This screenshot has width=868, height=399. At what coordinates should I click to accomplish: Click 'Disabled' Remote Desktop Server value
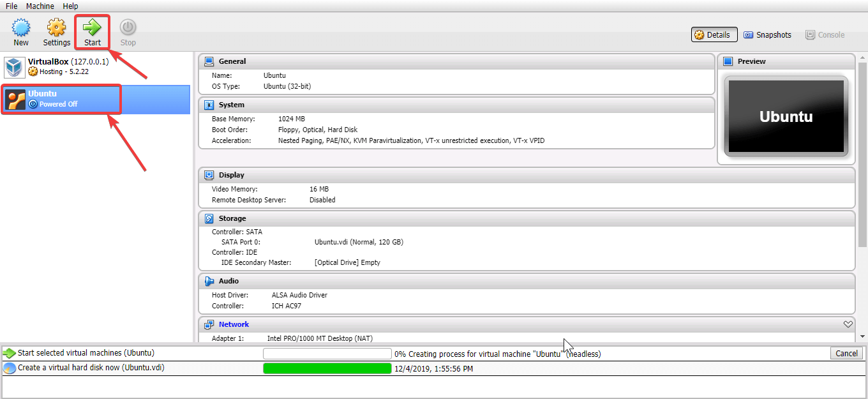coord(322,200)
